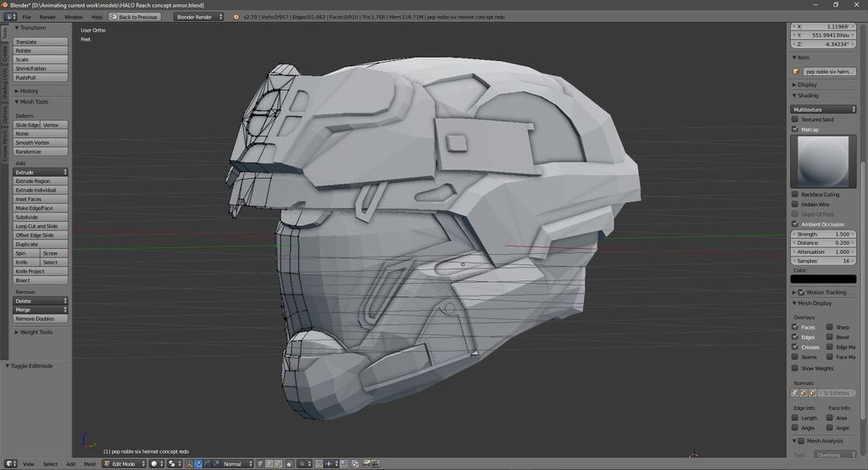This screenshot has height=470, width=868.
Task: Open the Edit Mode dropdown
Action: [x=124, y=464]
